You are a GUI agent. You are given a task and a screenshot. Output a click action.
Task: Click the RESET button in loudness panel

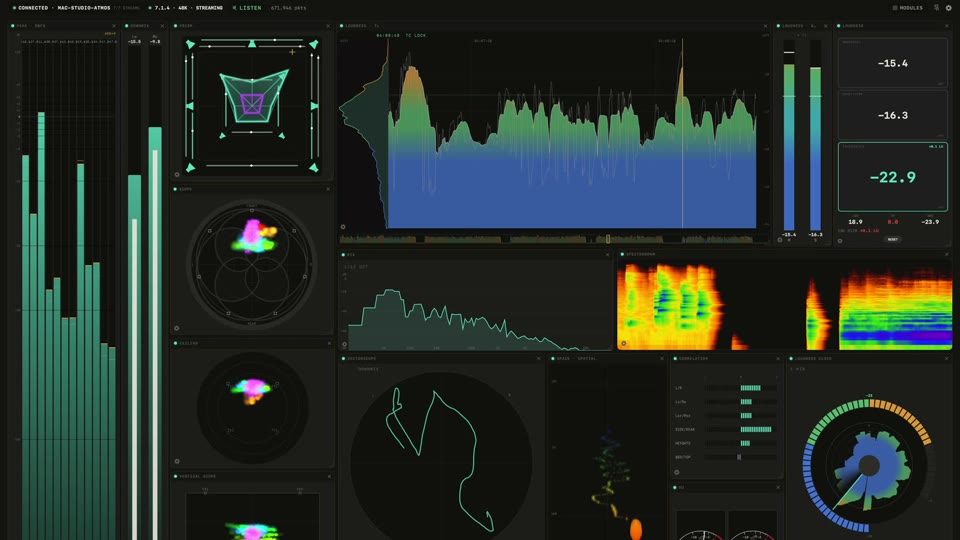[893, 239]
